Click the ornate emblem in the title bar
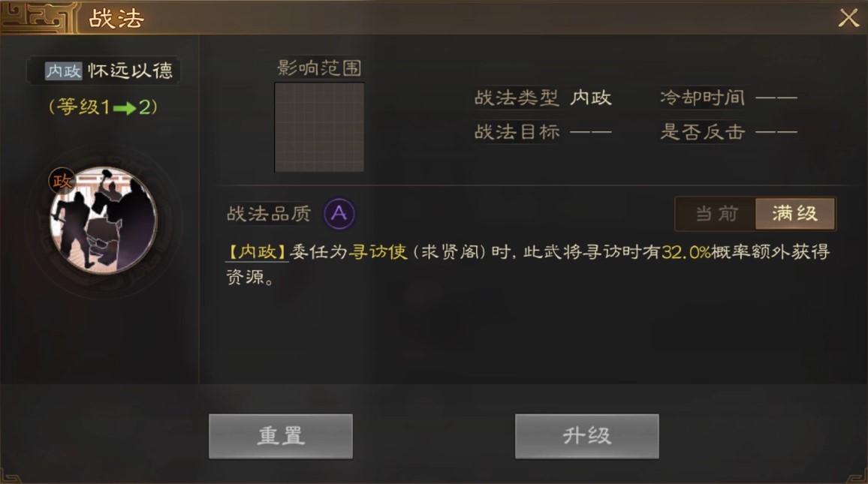The width and height of the screenshot is (868, 484). point(38,18)
